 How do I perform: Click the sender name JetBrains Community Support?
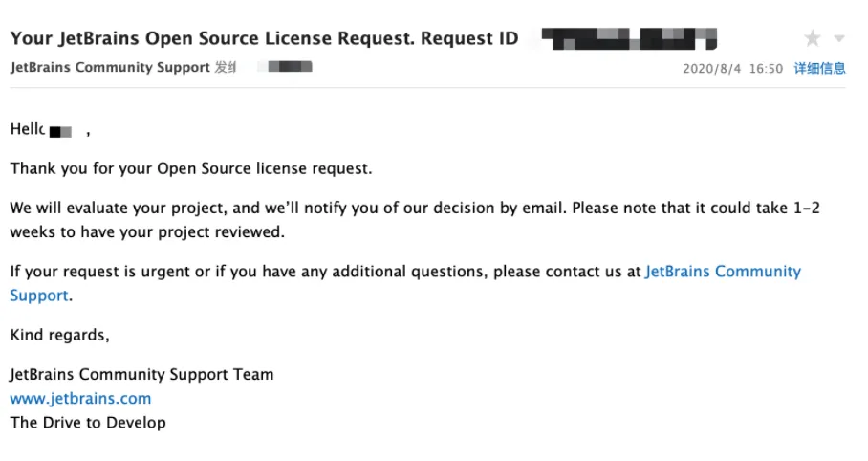(x=110, y=68)
